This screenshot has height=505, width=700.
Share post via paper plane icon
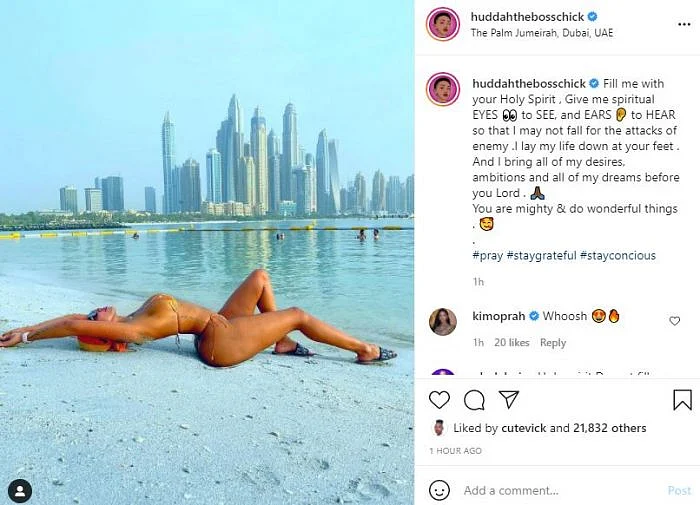pyautogui.click(x=508, y=399)
